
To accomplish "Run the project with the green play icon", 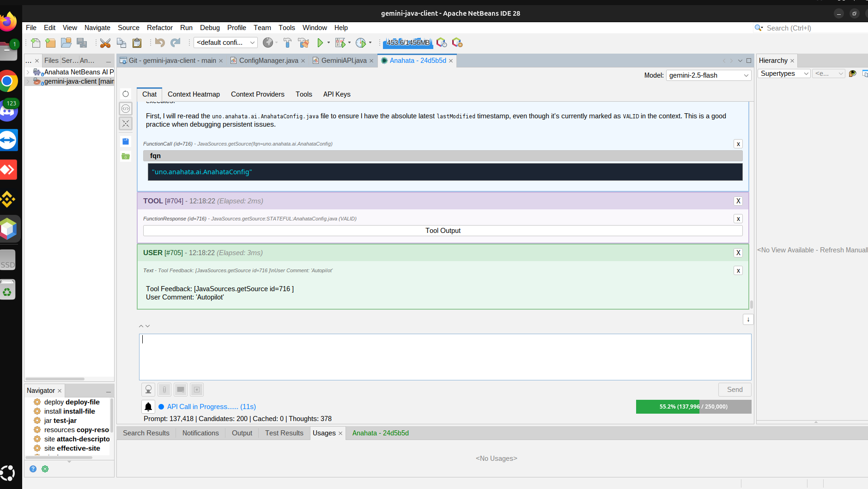I will (x=320, y=43).
